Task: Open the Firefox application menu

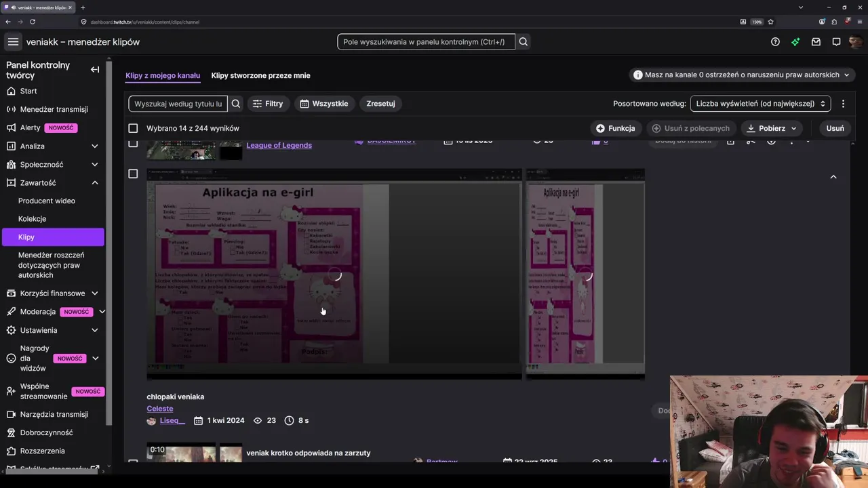Action: tap(859, 22)
